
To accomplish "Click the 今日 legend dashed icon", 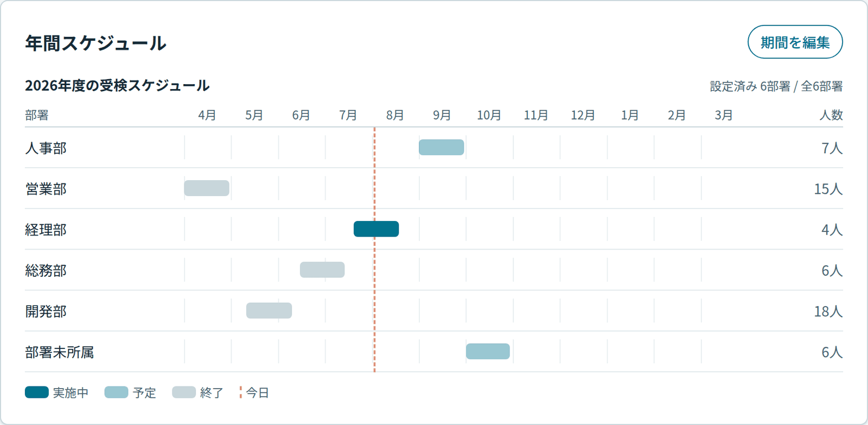I will click(x=240, y=392).
